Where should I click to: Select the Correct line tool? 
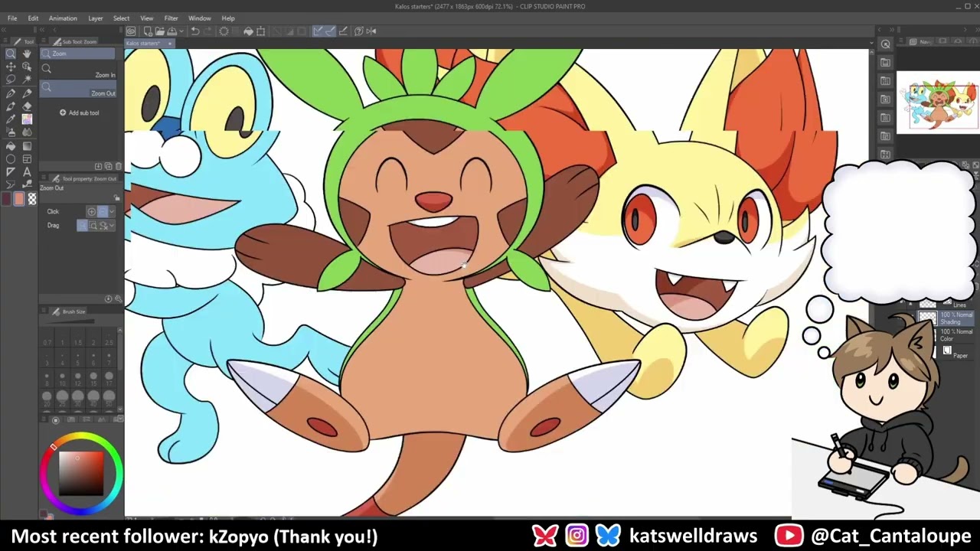[27, 184]
